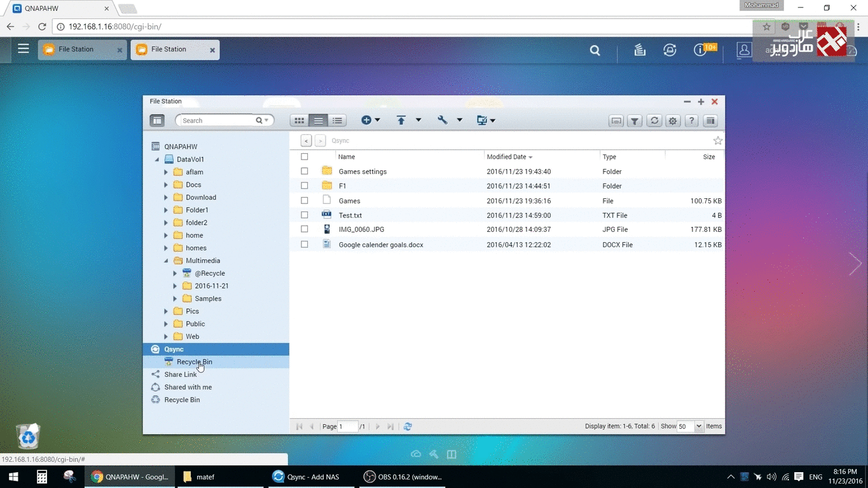Check the Games settings folder
This screenshot has width=868, height=488.
pyautogui.click(x=305, y=172)
